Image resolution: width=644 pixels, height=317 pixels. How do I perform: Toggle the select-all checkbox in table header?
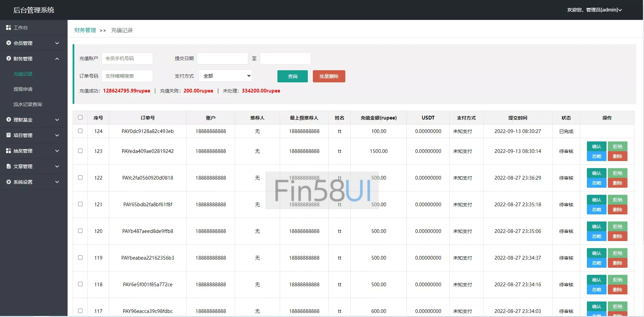(x=80, y=117)
